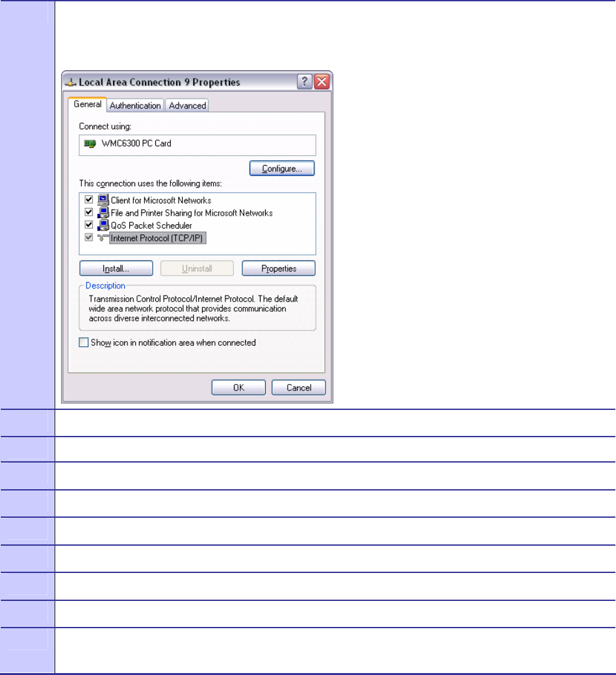Click the network icon in the title bar
Viewport: 616px width, 675px height.
coord(71,82)
